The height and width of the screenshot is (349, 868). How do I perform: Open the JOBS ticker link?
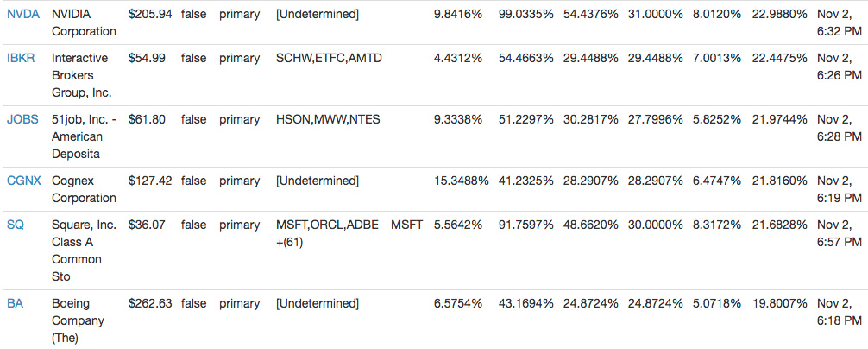pyautogui.click(x=22, y=120)
